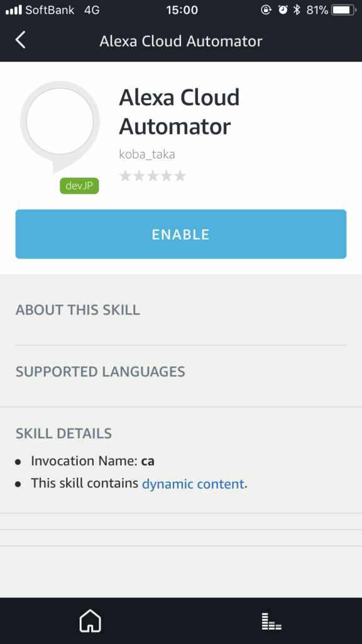This screenshot has width=362, height=644.
Task: Tap the green devJP badge
Action: [x=79, y=186]
